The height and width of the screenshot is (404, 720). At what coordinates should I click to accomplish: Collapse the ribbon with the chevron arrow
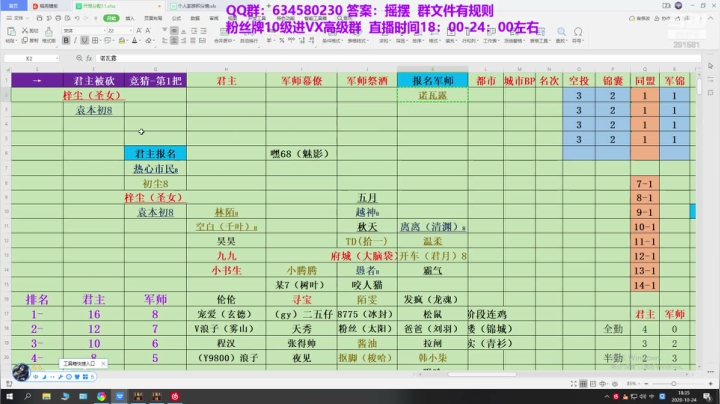coord(711,18)
